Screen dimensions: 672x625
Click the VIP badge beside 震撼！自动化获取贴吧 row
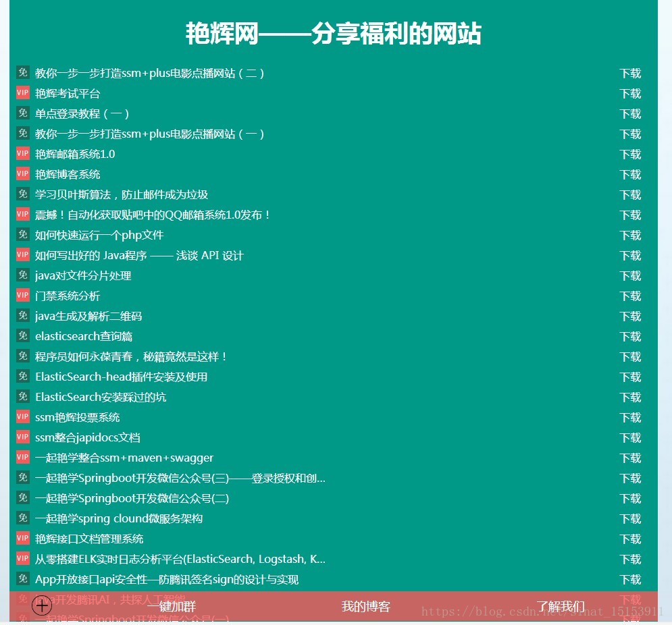tap(23, 214)
